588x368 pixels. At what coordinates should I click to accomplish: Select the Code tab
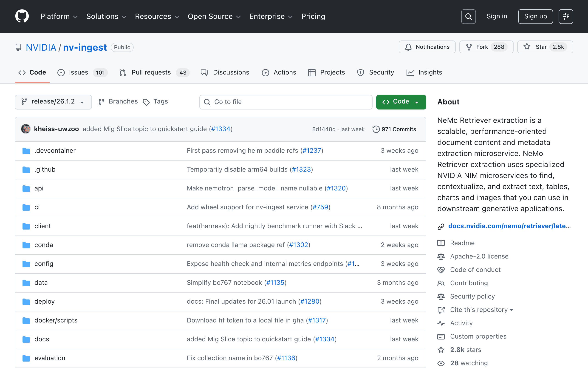[32, 72]
